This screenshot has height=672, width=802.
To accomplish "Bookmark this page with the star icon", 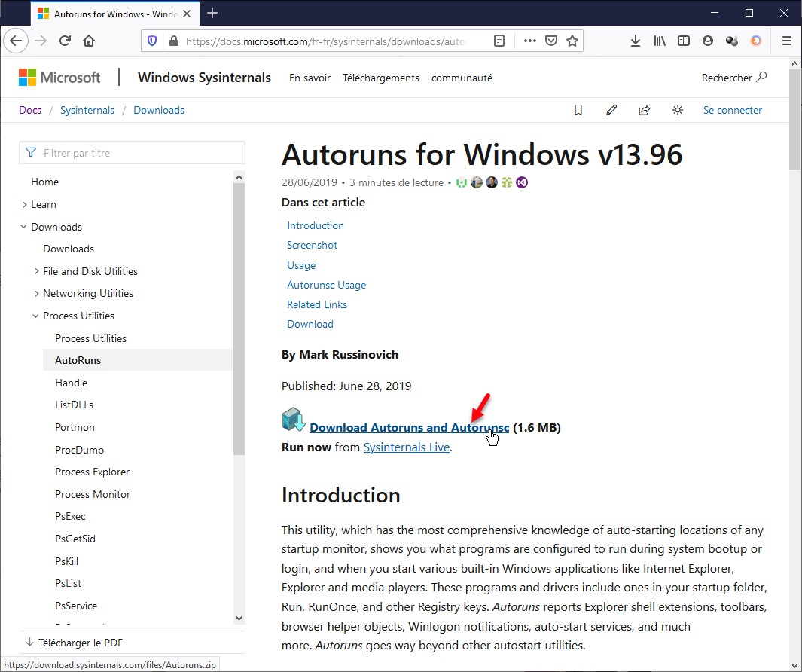I will [572, 41].
